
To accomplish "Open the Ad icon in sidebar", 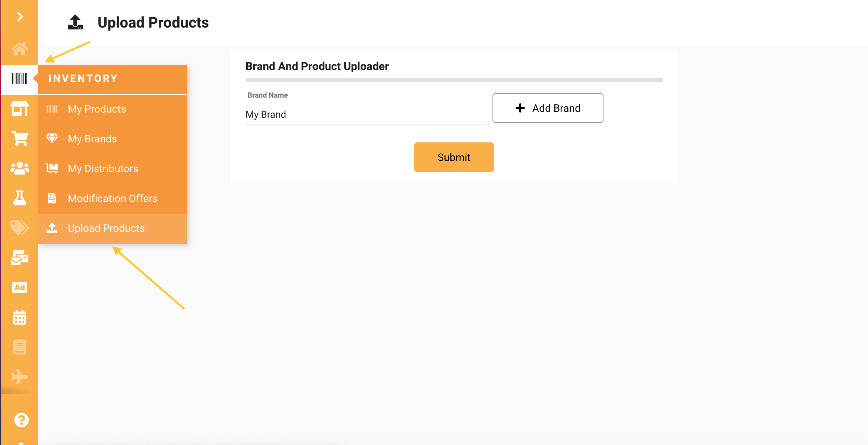I will 20,287.
